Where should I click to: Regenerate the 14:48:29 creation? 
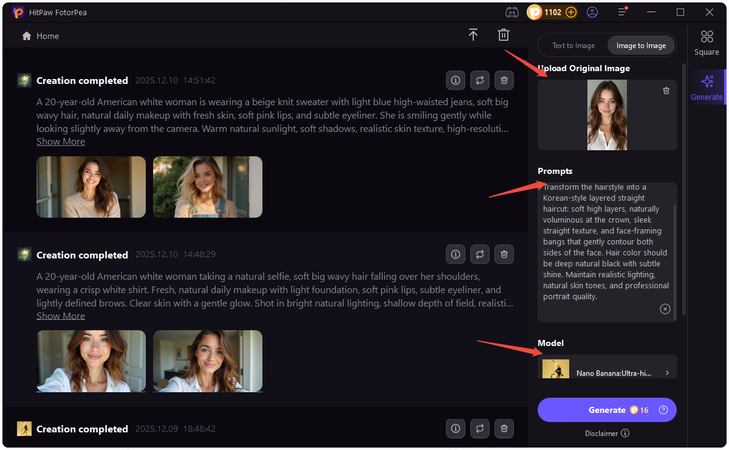[x=479, y=254]
